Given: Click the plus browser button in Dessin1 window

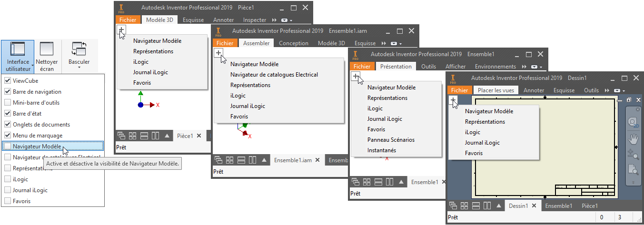Looking at the screenshot, I should tap(454, 100).
